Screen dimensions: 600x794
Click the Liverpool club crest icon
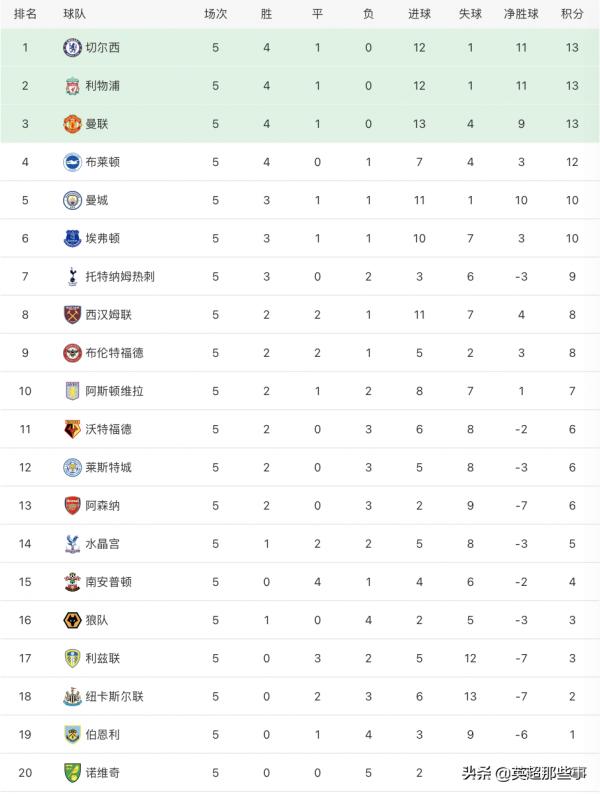pyautogui.click(x=72, y=86)
